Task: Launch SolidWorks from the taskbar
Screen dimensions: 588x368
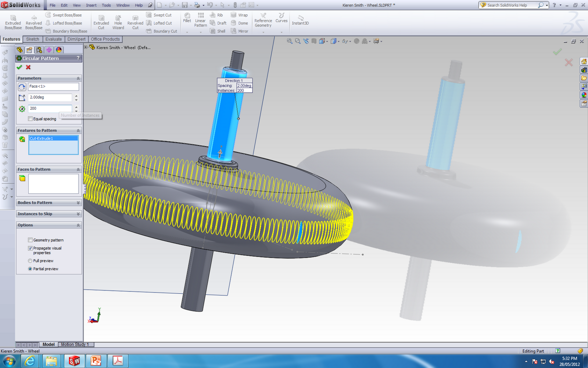Action: click(74, 361)
